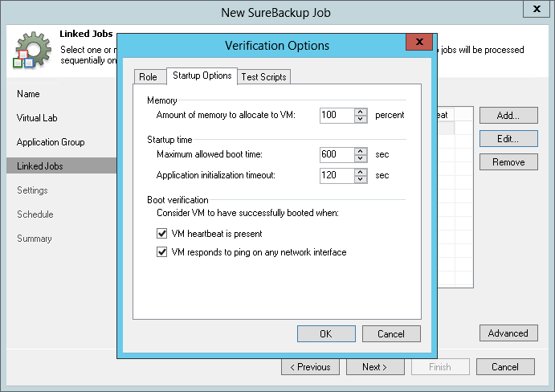The image size is (555, 392).
Task: Click 'Application initialization timeout:' label
Action: tap(216, 175)
